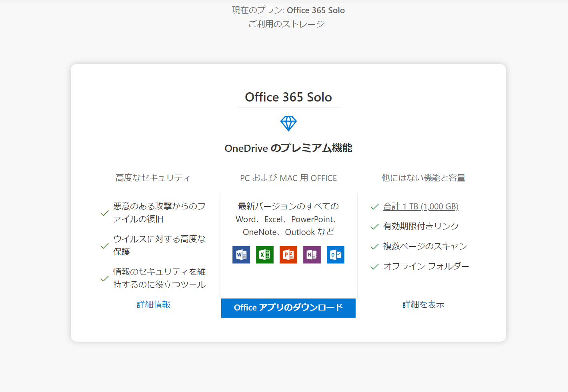This screenshot has width=568, height=392.
Task: Click the blue premium diamond icon
Action: [288, 123]
